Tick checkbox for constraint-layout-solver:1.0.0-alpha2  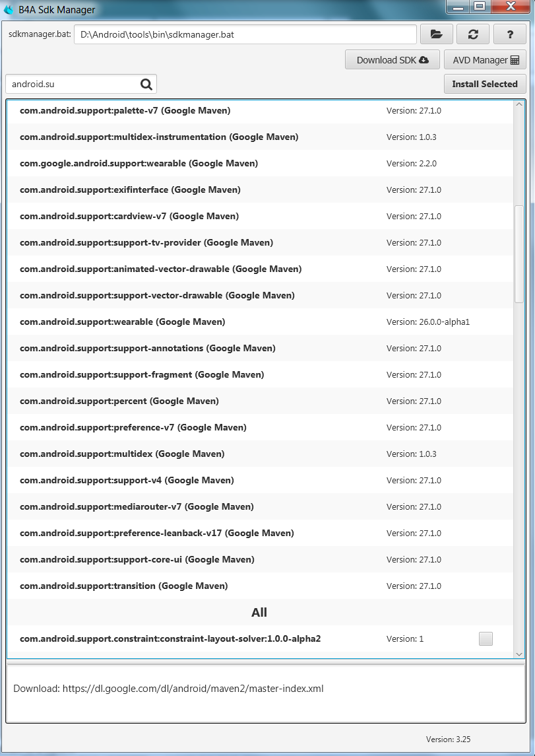486,639
